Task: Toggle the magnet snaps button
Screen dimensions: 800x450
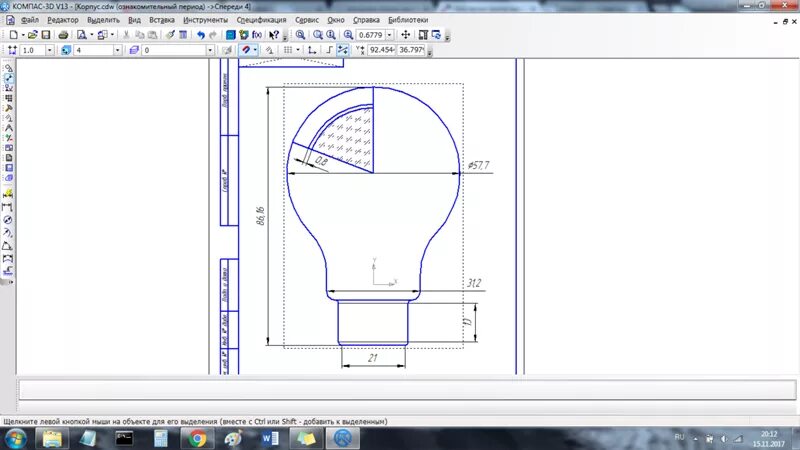Action: (x=246, y=50)
